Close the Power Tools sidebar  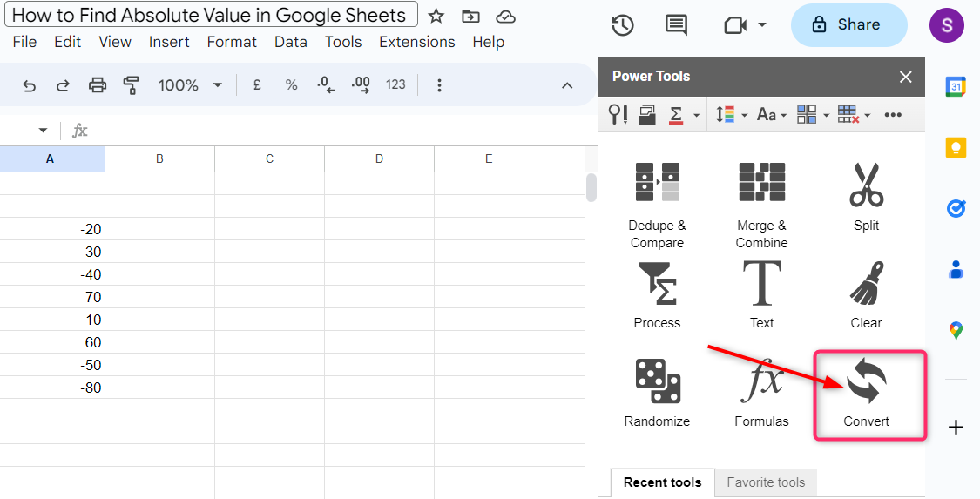click(906, 77)
